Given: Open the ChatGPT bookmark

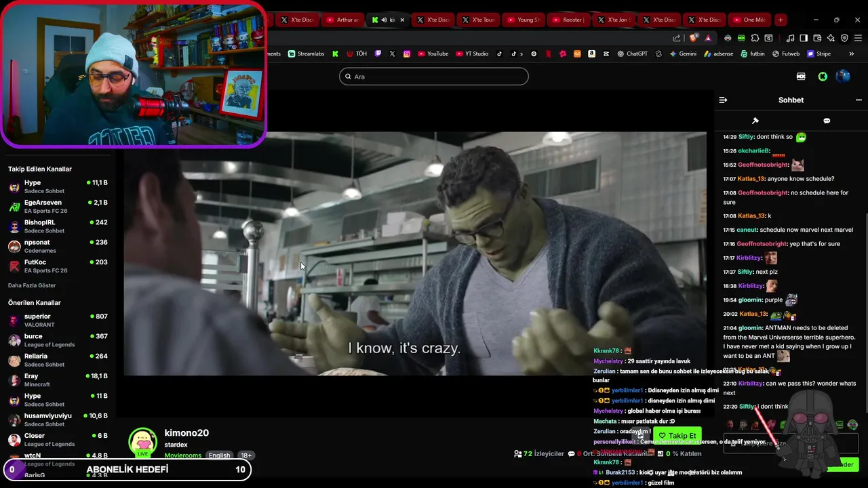Looking at the screenshot, I should click(632, 54).
